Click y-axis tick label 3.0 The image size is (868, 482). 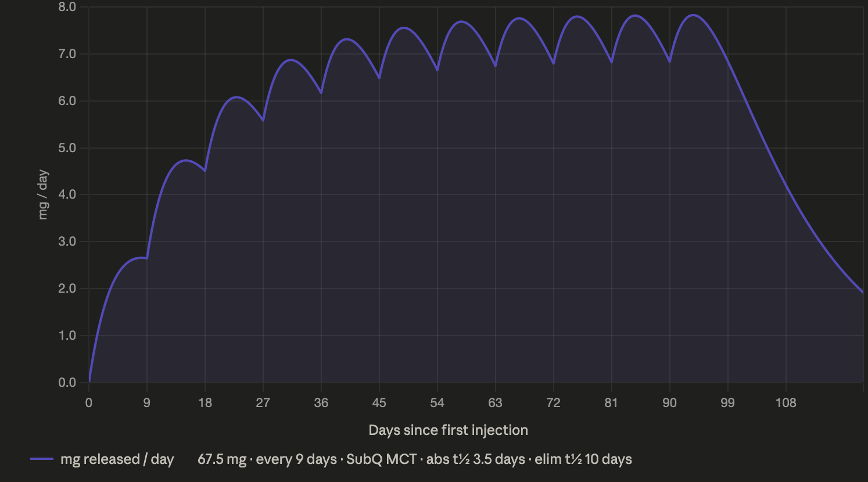[67, 242]
